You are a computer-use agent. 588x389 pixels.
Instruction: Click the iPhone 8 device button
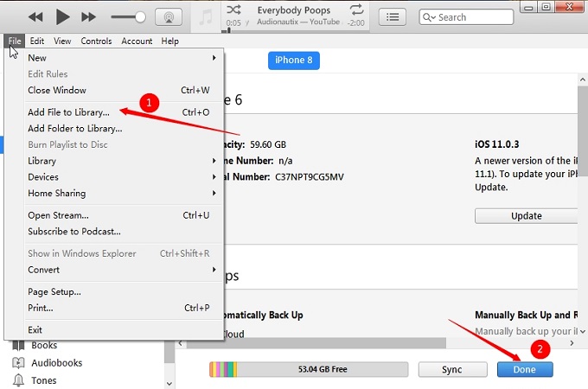(294, 61)
